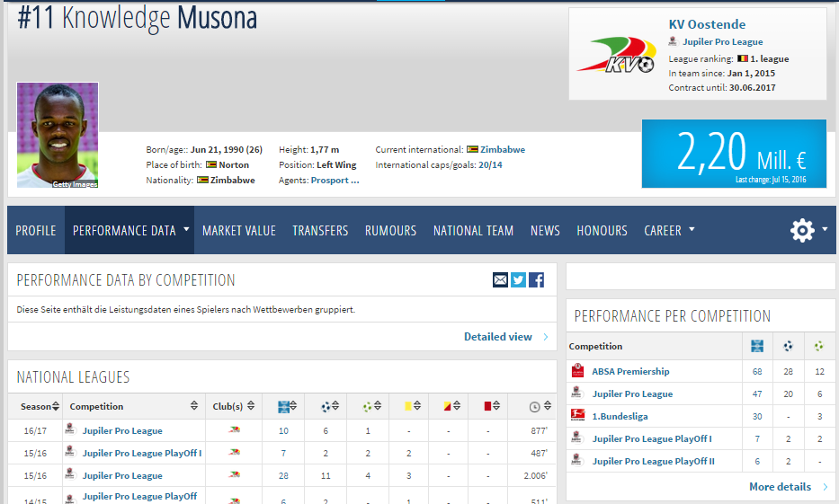
Task: Sort by red cards column
Action: [491, 406]
